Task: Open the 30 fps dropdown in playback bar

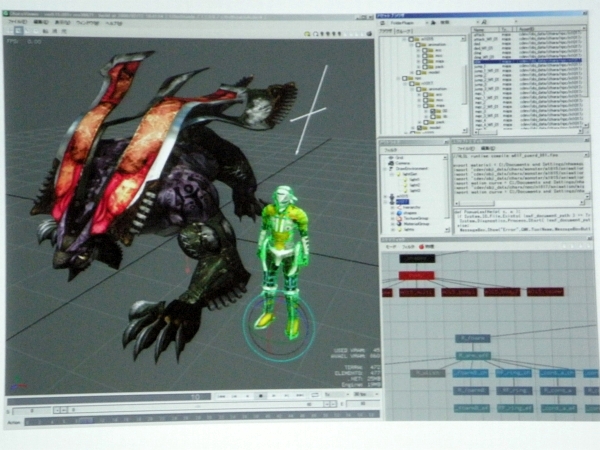Action: (376, 394)
